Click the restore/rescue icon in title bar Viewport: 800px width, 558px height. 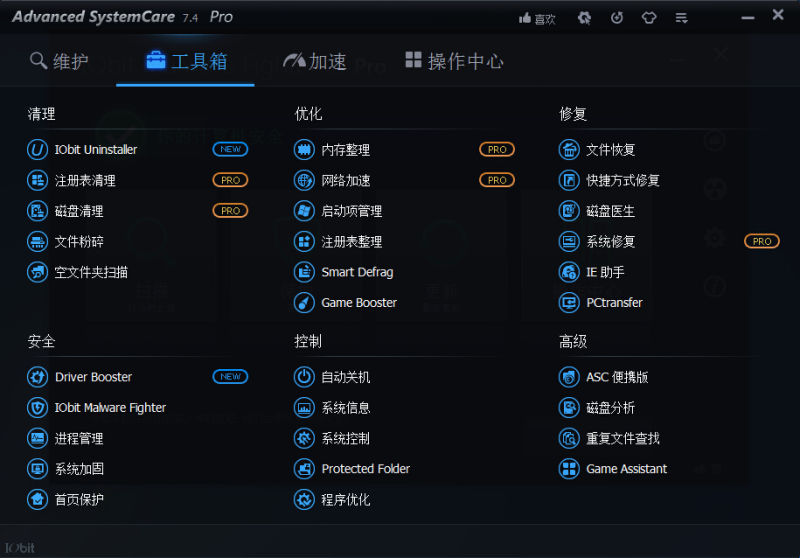coord(617,18)
